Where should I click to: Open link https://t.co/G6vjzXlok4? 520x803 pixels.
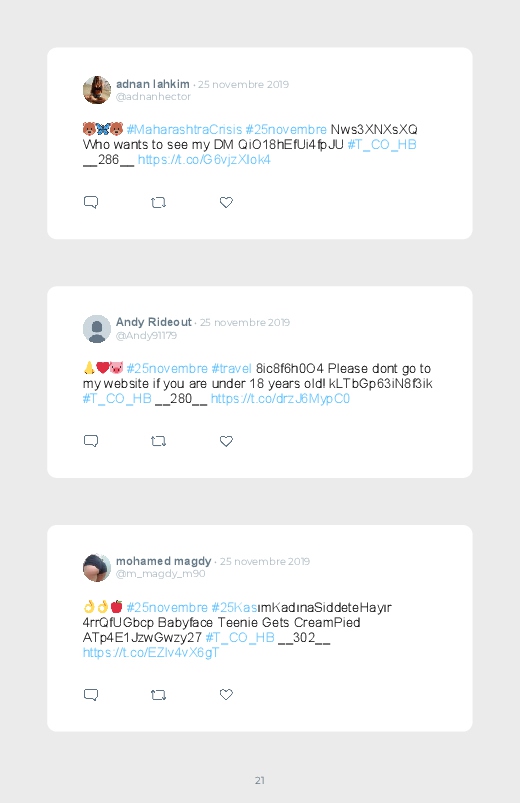tap(204, 160)
